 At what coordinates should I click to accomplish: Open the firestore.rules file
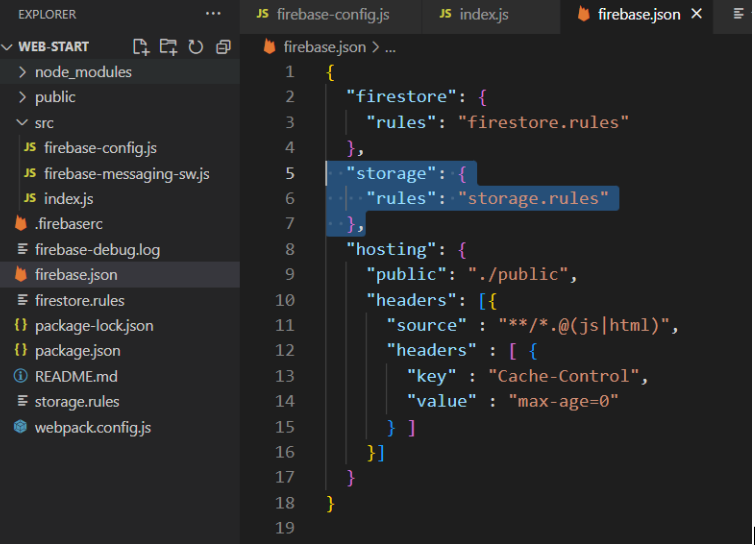(120, 300)
